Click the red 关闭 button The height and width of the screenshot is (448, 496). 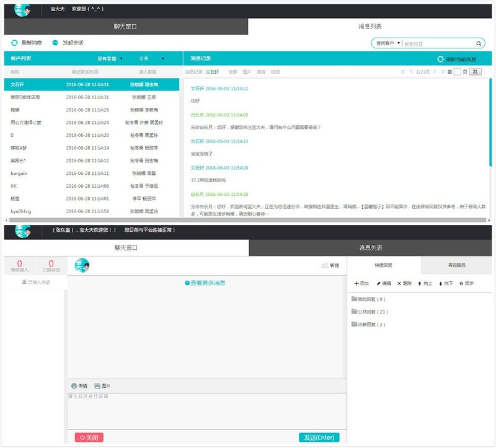[89, 437]
